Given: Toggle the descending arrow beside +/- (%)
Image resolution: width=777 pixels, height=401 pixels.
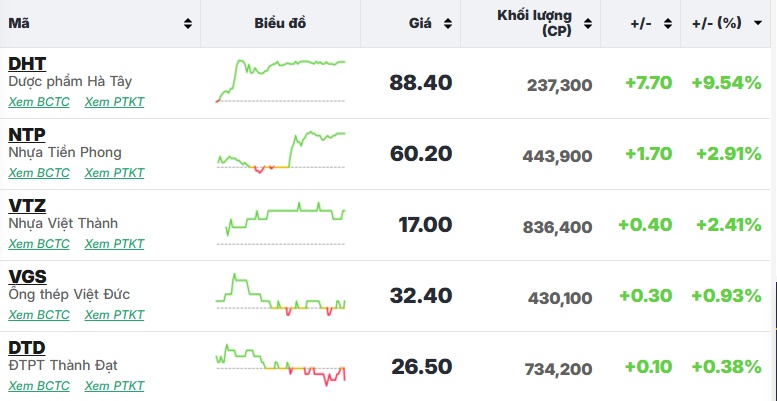Looking at the screenshot, I should 758,23.
